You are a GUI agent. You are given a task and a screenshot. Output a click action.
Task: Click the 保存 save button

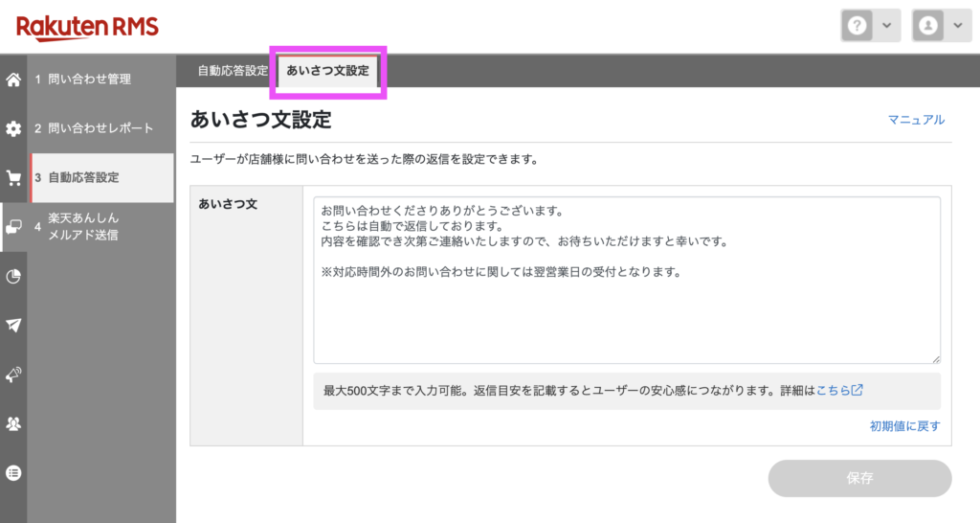[859, 479]
